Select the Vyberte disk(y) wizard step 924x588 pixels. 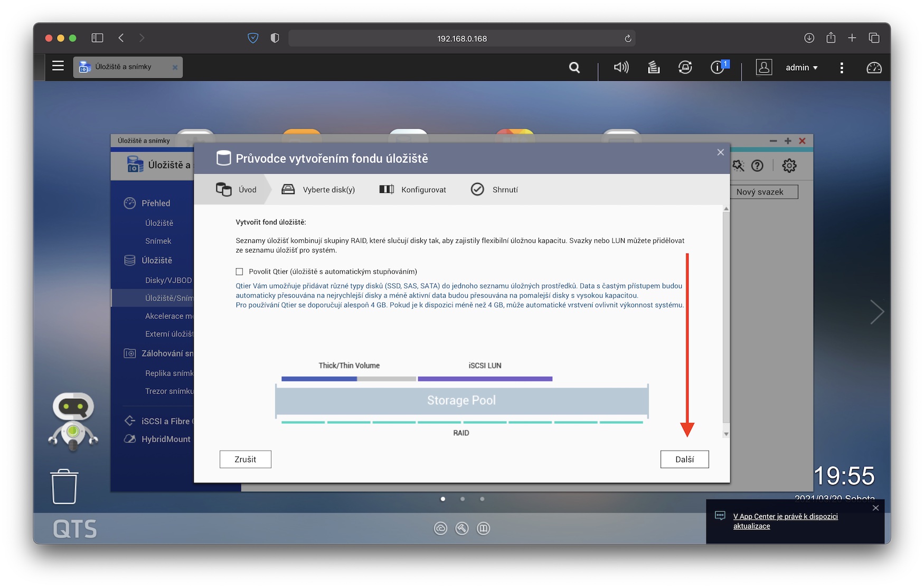point(318,190)
